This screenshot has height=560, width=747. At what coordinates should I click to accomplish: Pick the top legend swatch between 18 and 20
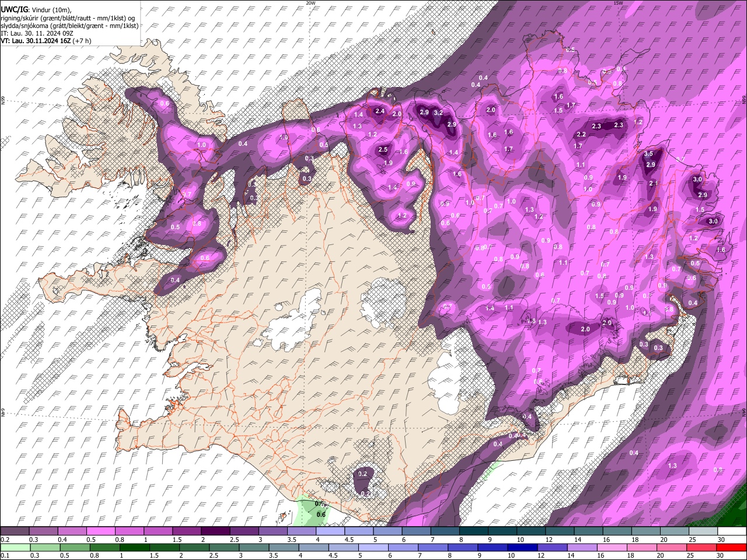645,531
